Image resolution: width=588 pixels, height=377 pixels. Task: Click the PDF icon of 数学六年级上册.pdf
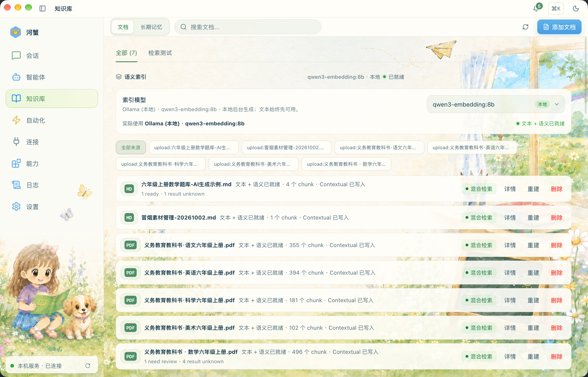(x=130, y=356)
